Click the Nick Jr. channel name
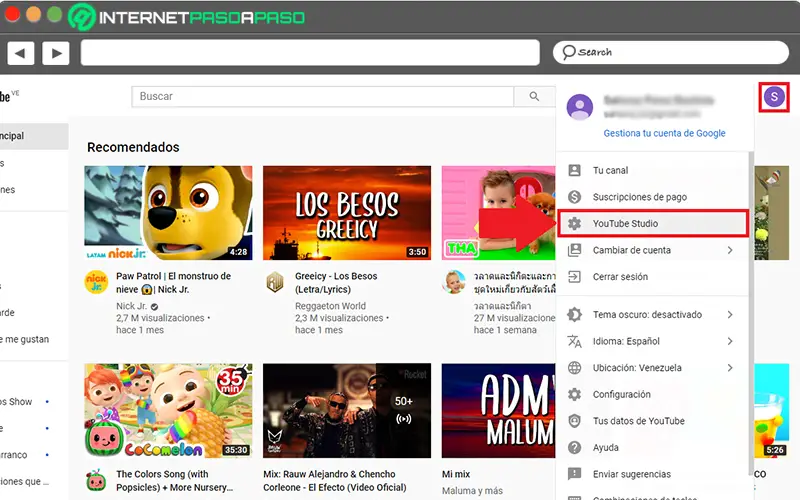 point(131,306)
